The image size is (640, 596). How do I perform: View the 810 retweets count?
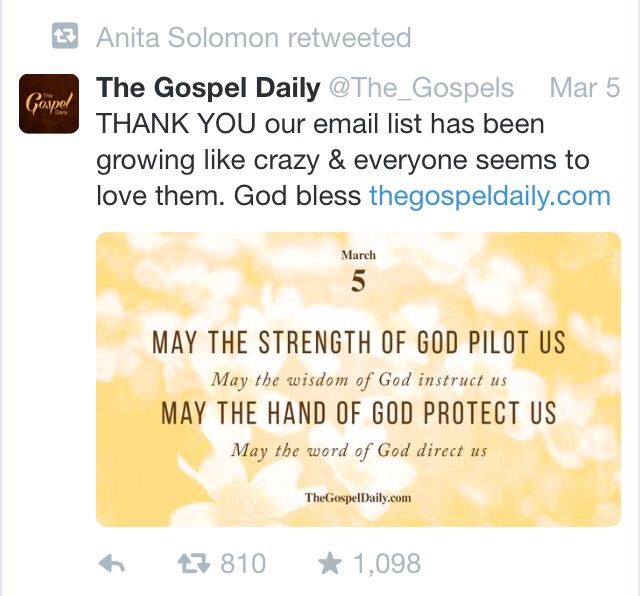243,564
